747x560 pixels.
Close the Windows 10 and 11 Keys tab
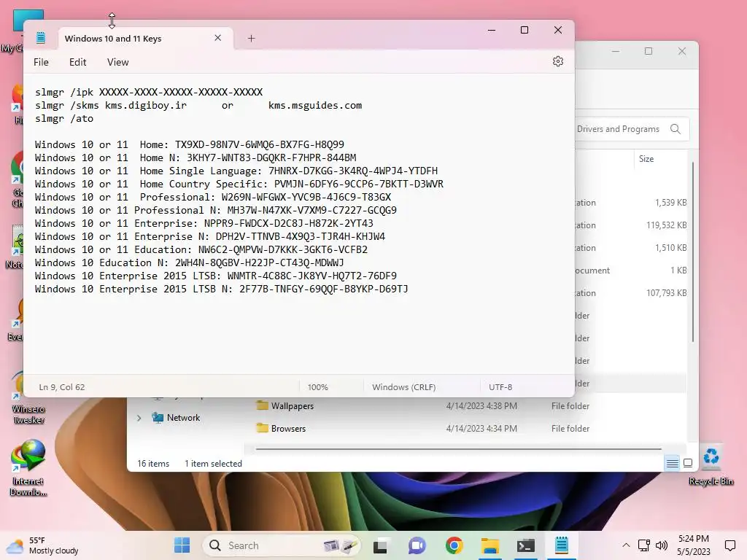pyautogui.click(x=217, y=38)
